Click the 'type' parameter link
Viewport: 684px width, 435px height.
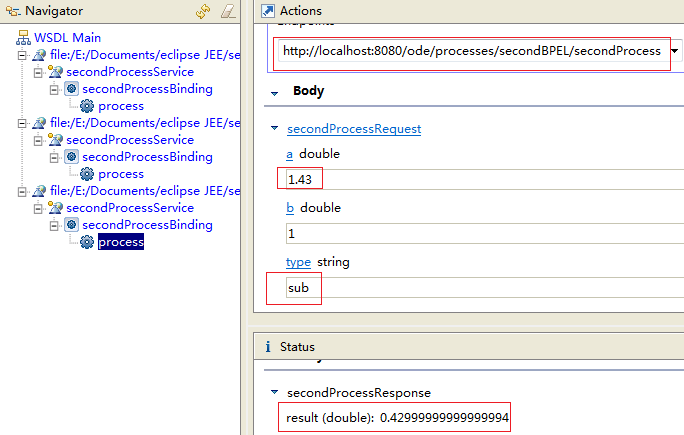click(298, 262)
